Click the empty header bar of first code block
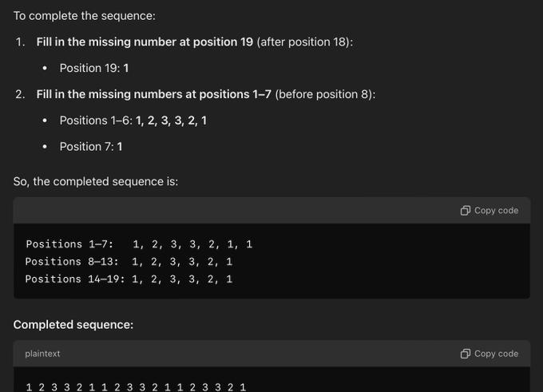 [x=236, y=211]
